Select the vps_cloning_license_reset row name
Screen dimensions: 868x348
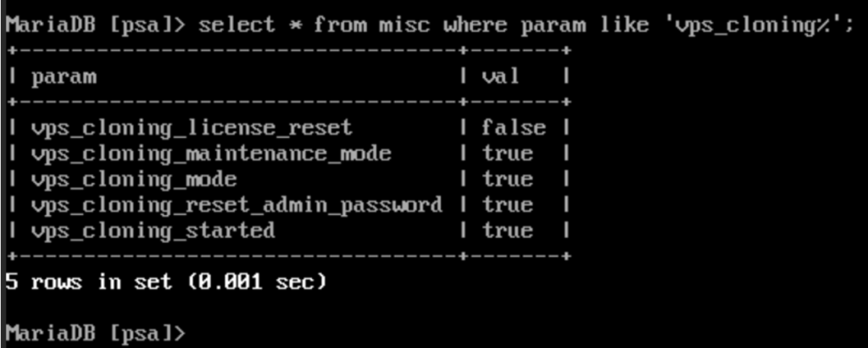pos(192,129)
